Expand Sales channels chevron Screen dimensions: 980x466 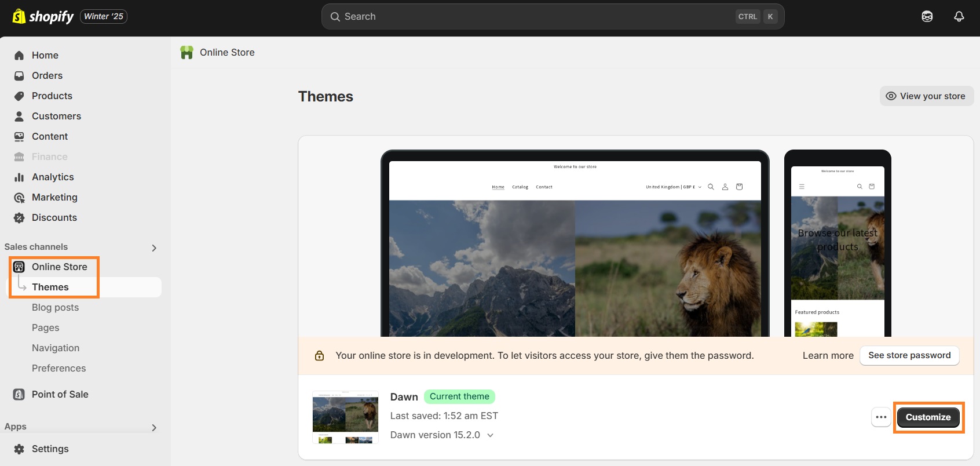pyautogui.click(x=154, y=248)
